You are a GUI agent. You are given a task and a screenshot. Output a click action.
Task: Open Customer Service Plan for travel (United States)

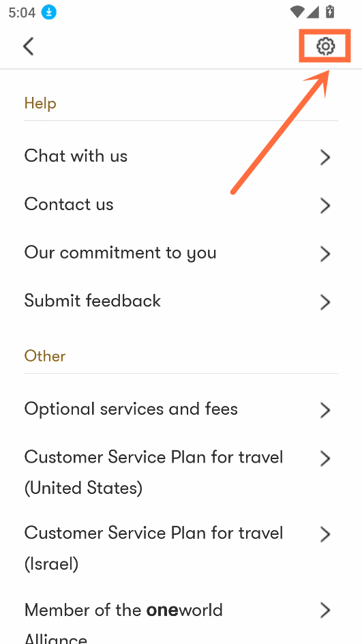click(181, 472)
